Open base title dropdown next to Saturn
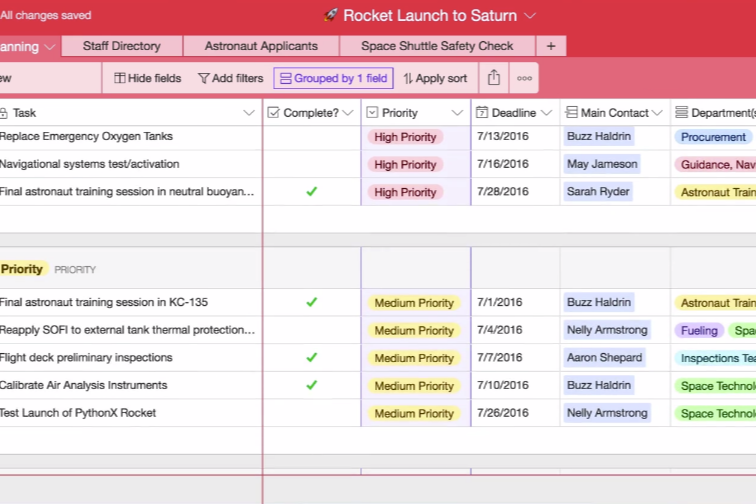Viewport: 756px width, 504px height. pos(530,15)
